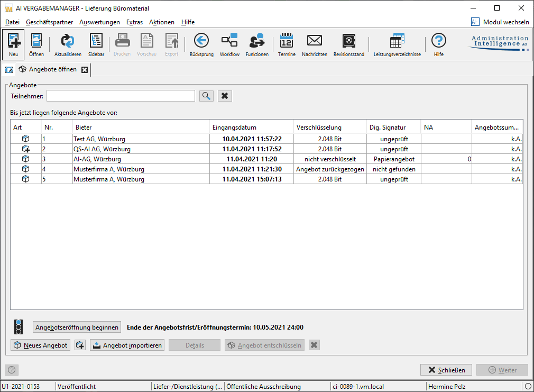Click Hermine Pelz in the status bar
Screen dimensions: 534x392
[446, 387]
